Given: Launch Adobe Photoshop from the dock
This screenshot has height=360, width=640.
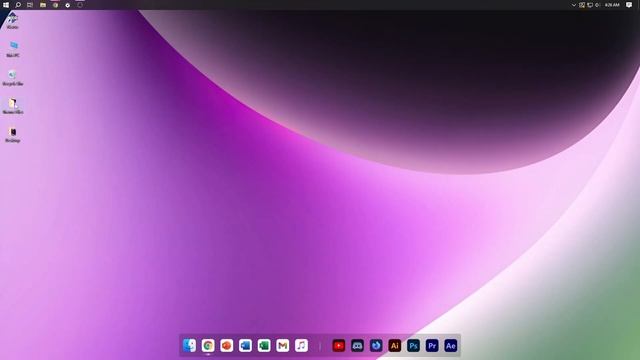Looking at the screenshot, I should click(413, 346).
